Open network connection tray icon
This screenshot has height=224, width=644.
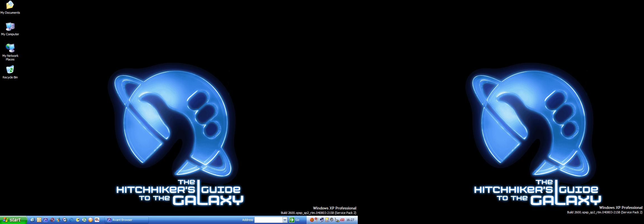pyautogui.click(x=322, y=220)
